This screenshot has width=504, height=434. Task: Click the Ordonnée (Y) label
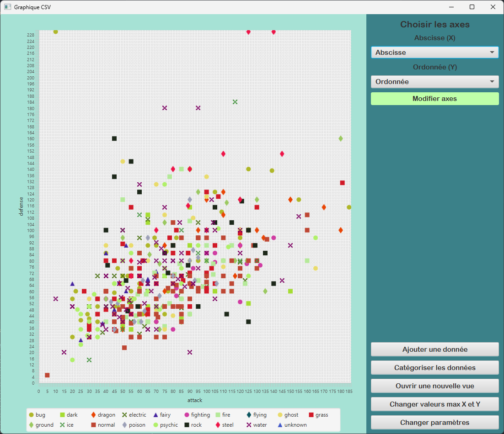434,67
